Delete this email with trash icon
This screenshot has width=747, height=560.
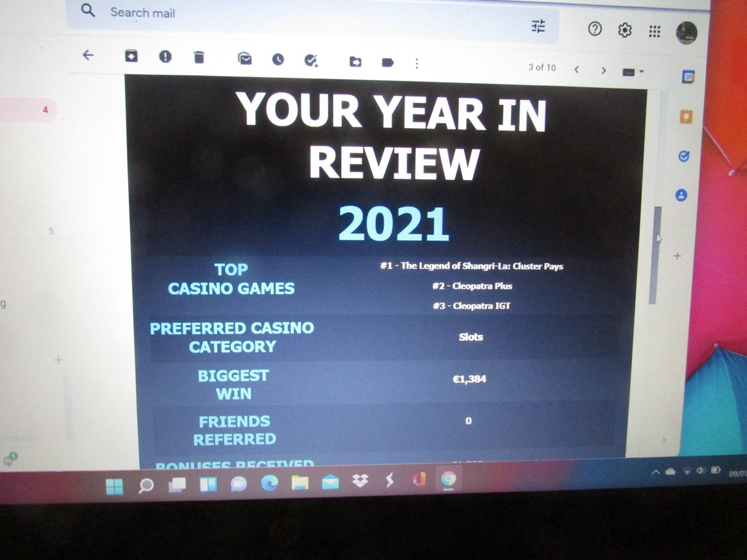click(x=199, y=57)
